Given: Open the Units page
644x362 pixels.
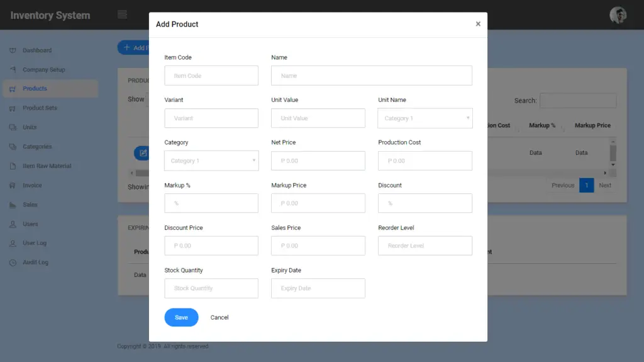Looking at the screenshot, I should pyautogui.click(x=30, y=127).
